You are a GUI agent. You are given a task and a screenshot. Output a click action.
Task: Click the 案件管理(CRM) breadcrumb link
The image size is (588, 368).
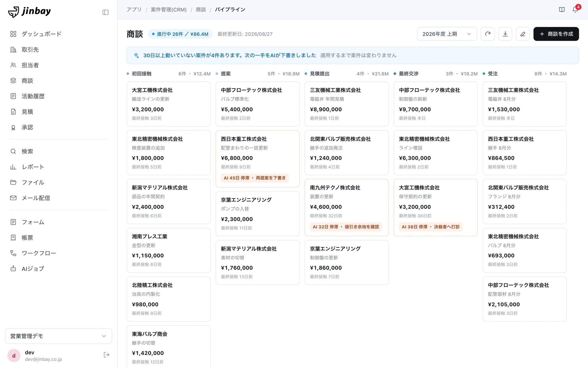pyautogui.click(x=169, y=10)
